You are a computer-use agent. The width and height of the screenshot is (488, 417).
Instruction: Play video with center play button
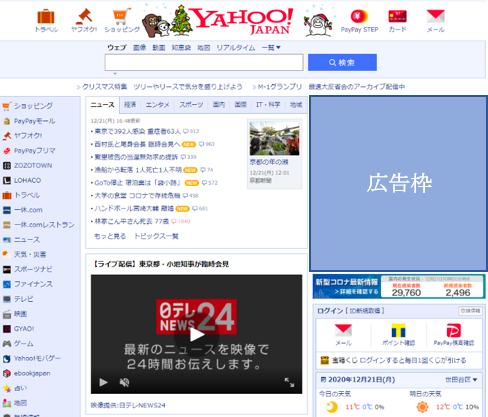tap(197, 335)
